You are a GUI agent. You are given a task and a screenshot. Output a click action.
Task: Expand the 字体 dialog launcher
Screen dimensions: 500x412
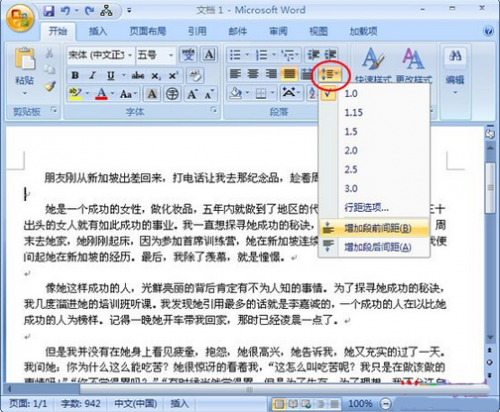coord(213,109)
